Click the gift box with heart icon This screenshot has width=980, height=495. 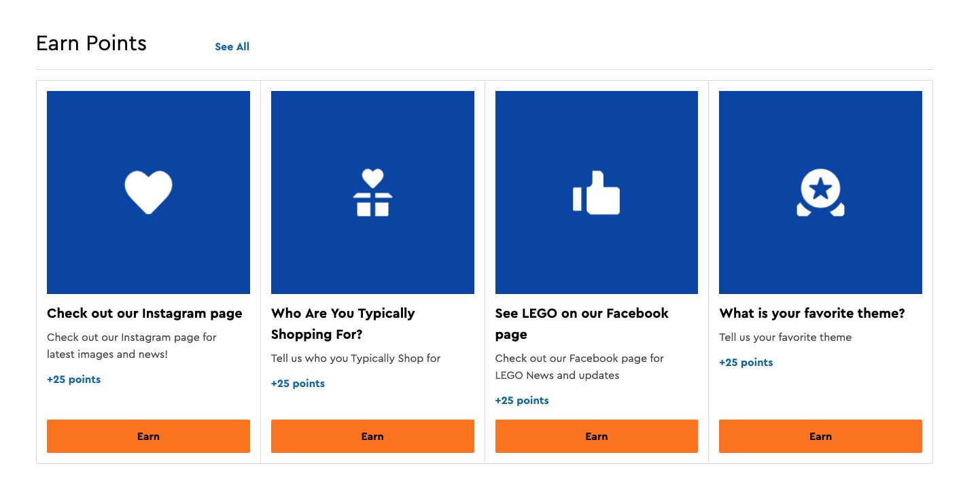click(372, 192)
